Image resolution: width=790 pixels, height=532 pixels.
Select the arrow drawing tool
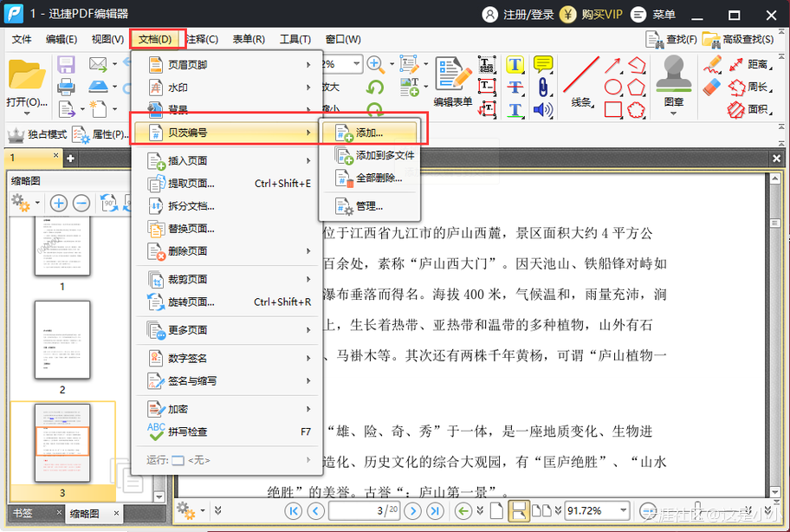click(612, 66)
